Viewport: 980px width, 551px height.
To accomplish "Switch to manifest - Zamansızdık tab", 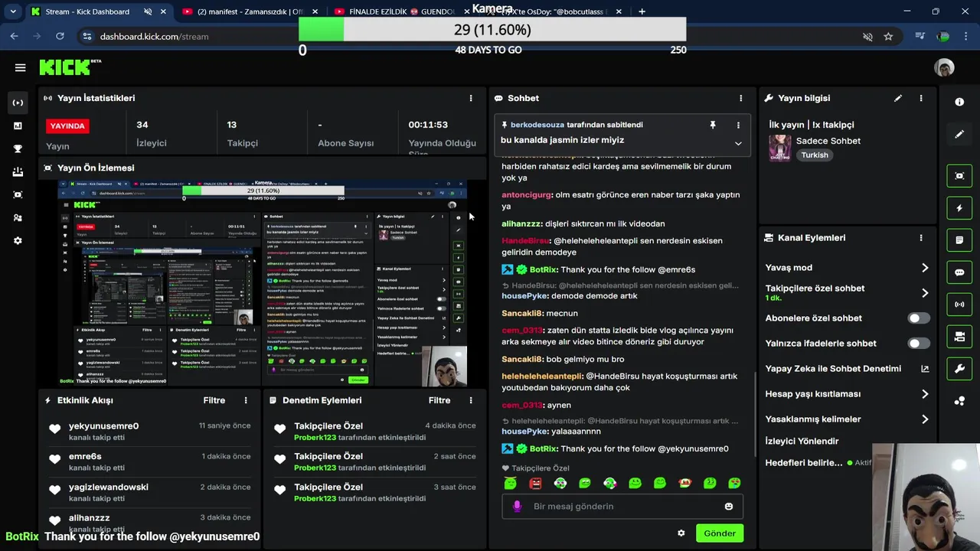I will pyautogui.click(x=250, y=11).
